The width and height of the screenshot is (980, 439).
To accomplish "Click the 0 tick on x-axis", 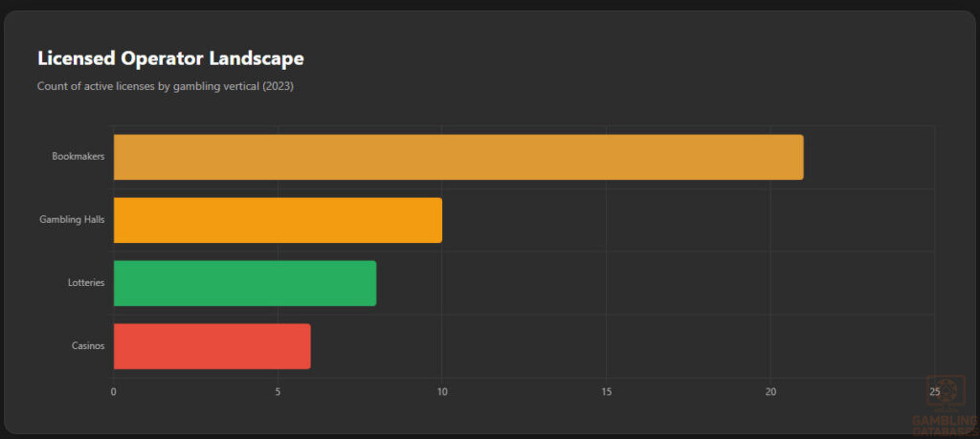I will (114, 391).
